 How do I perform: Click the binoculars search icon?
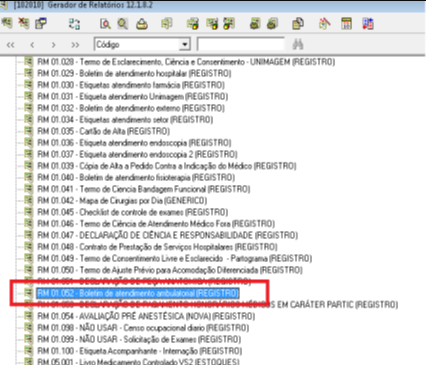pyautogui.click(x=298, y=44)
